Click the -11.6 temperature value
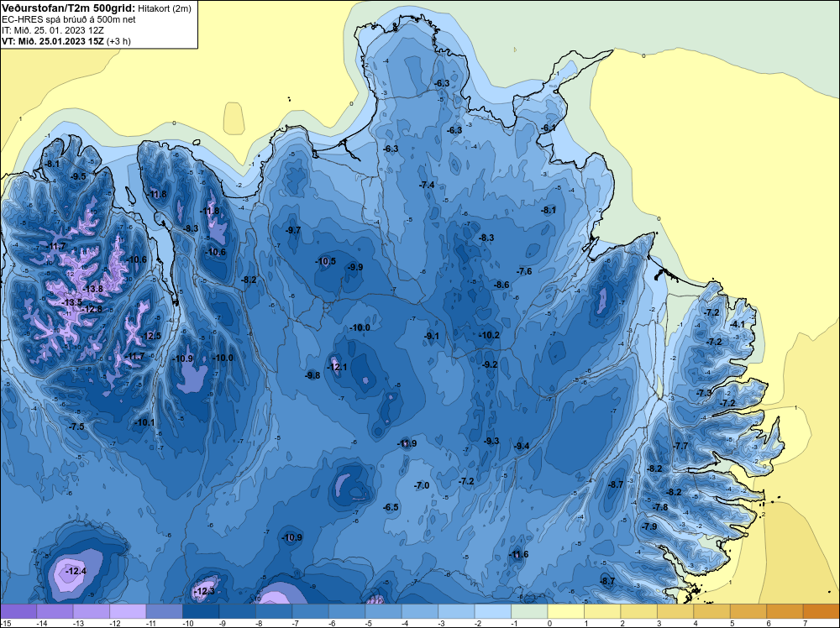The height and width of the screenshot is (628, 840). click(518, 555)
